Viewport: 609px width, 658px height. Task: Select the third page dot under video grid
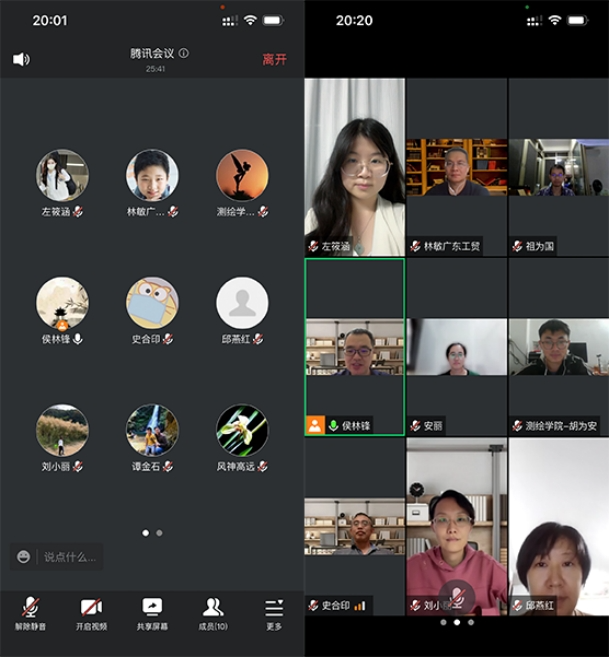[x=471, y=622]
